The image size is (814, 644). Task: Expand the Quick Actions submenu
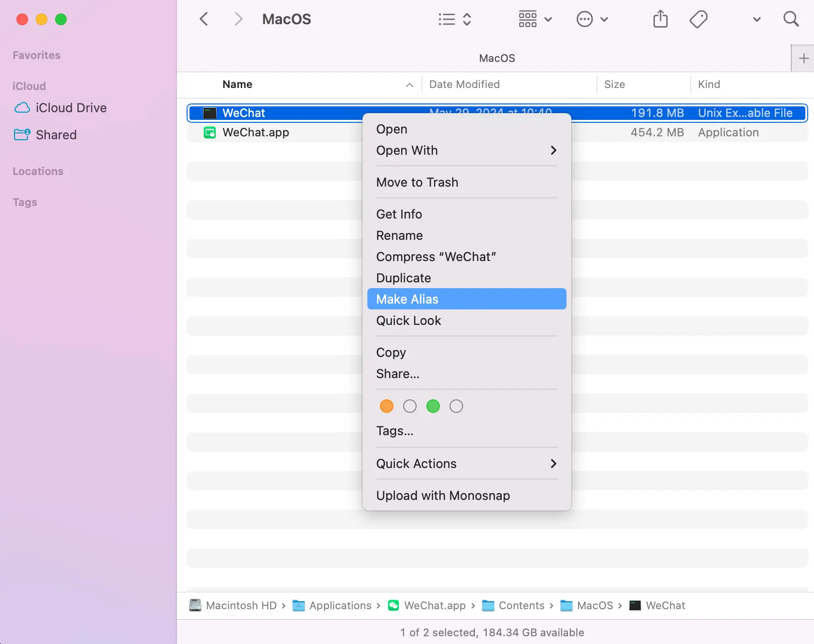(467, 464)
